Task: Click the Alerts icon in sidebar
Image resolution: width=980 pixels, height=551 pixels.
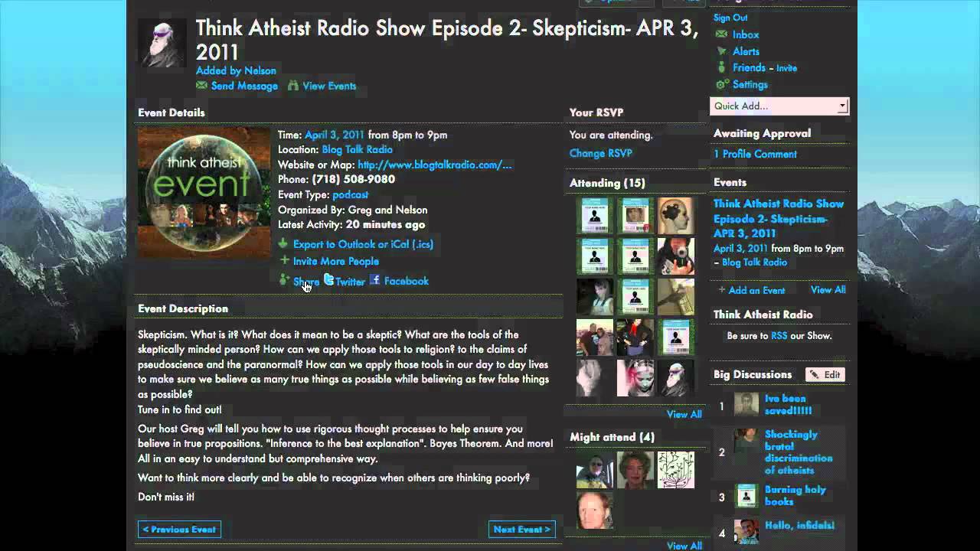Action: point(721,51)
